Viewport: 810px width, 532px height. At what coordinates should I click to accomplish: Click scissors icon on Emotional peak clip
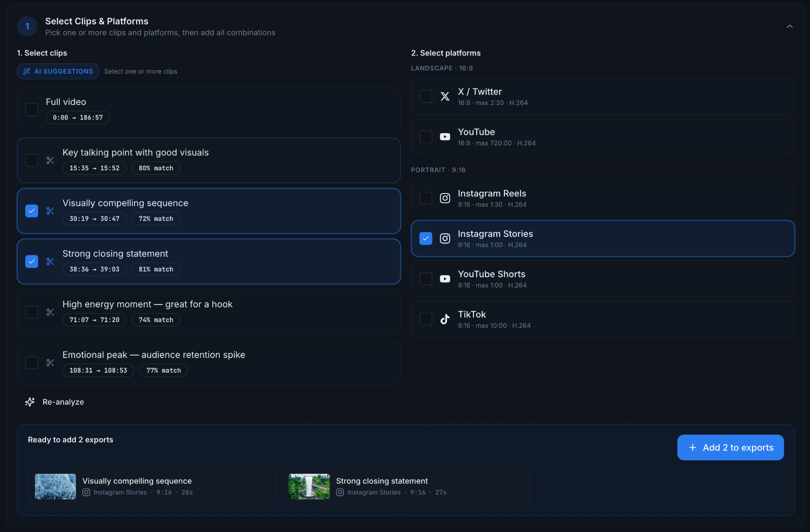coord(50,363)
